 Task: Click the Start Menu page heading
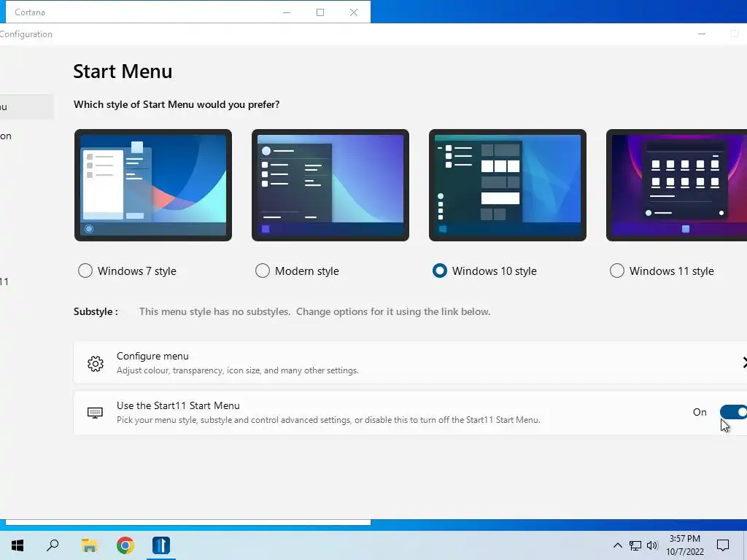pos(123,71)
